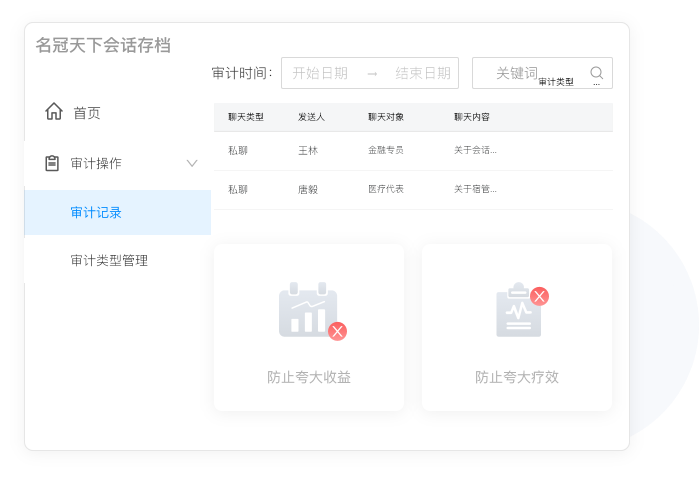Click the 开始日期 date field
The width and height of the screenshot is (699, 477).
(320, 73)
